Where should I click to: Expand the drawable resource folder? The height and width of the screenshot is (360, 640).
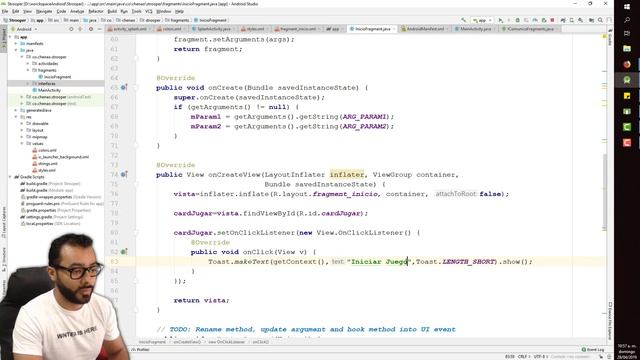click(22, 123)
